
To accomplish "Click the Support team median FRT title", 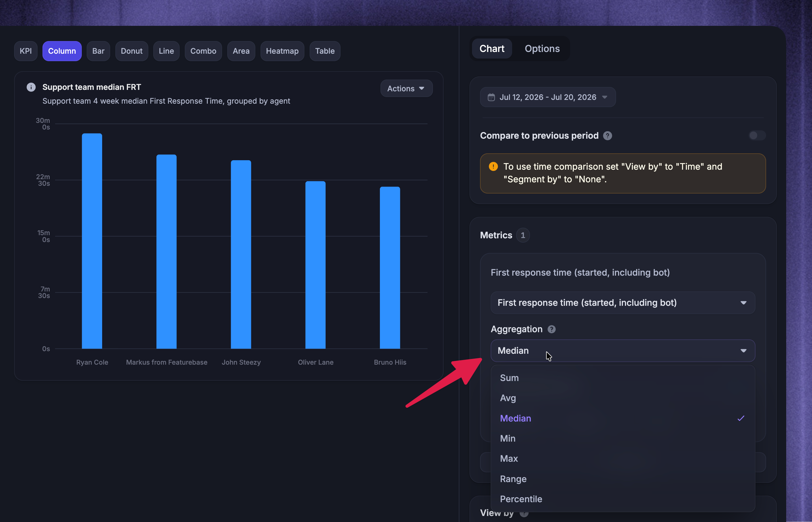I will pos(92,87).
